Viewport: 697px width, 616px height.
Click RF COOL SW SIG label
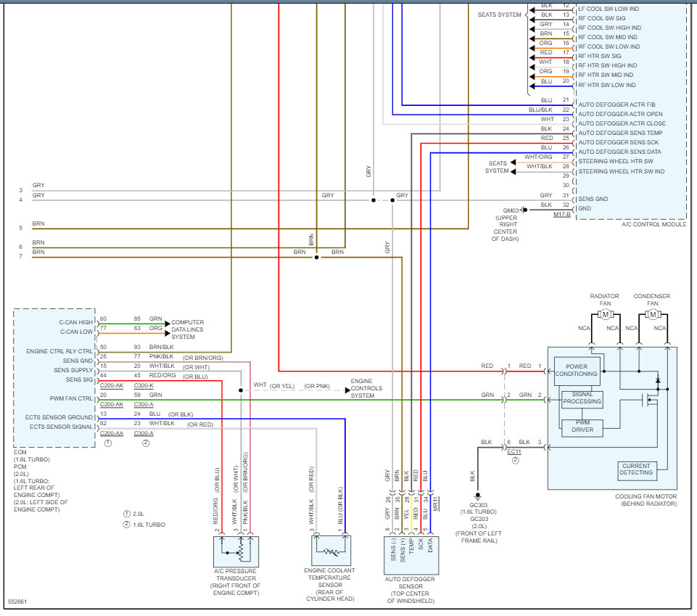coord(602,18)
